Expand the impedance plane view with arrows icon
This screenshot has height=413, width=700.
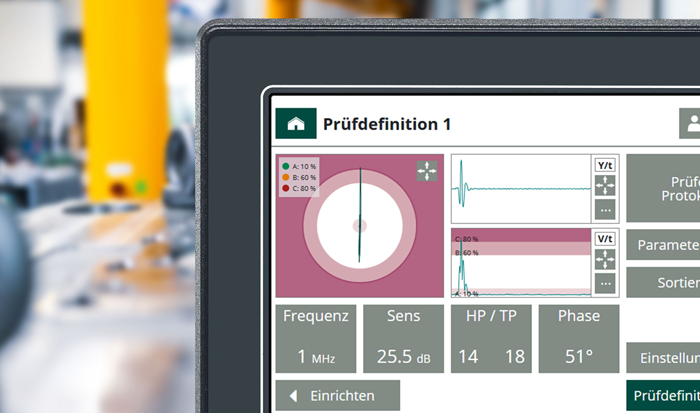tap(427, 171)
